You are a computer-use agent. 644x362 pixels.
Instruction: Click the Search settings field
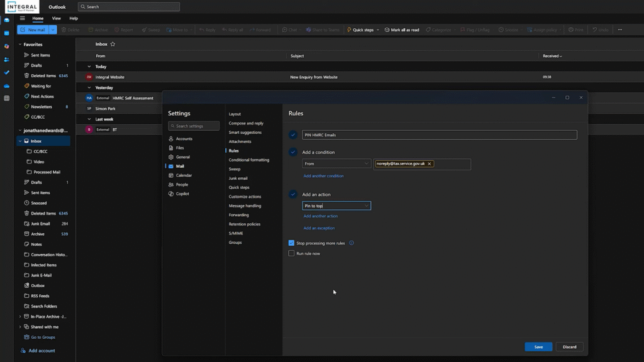(194, 126)
